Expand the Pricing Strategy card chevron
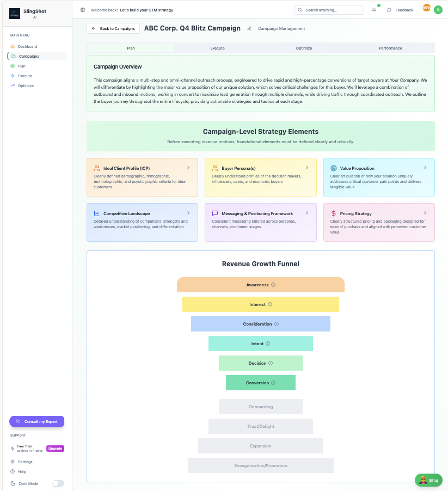 (425, 213)
